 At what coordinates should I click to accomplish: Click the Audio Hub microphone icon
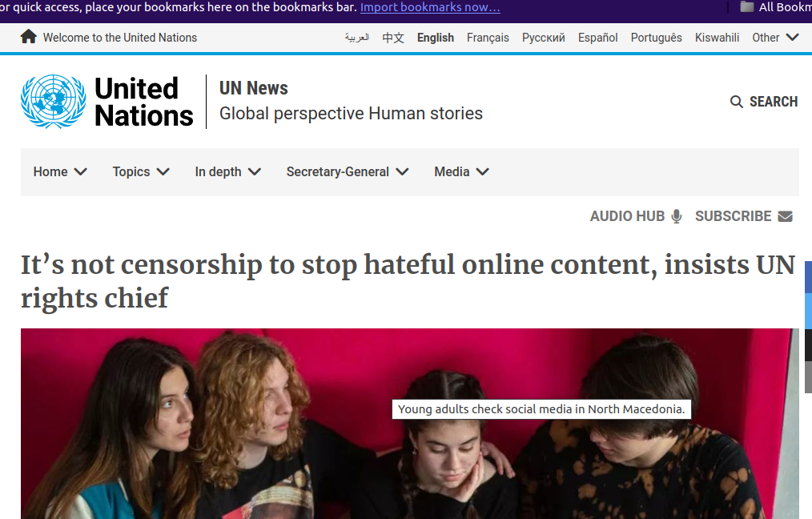(677, 216)
